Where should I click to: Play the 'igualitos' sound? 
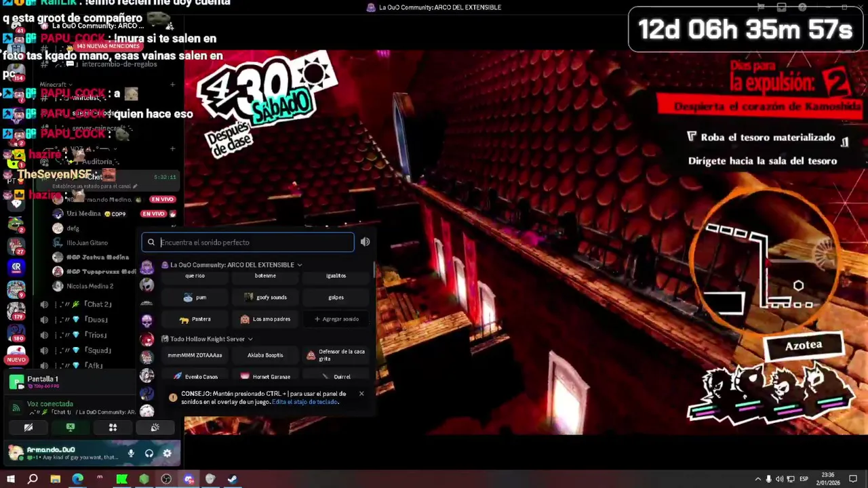click(336, 276)
